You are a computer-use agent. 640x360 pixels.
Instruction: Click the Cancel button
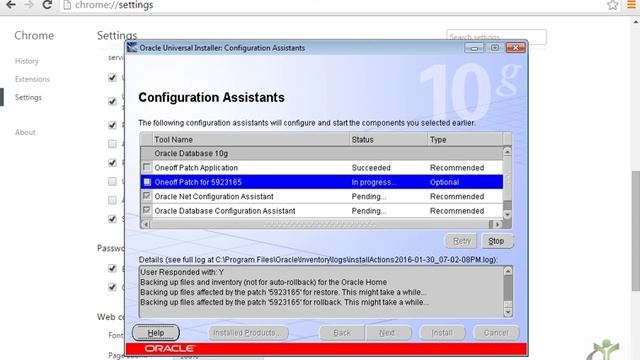point(496,333)
